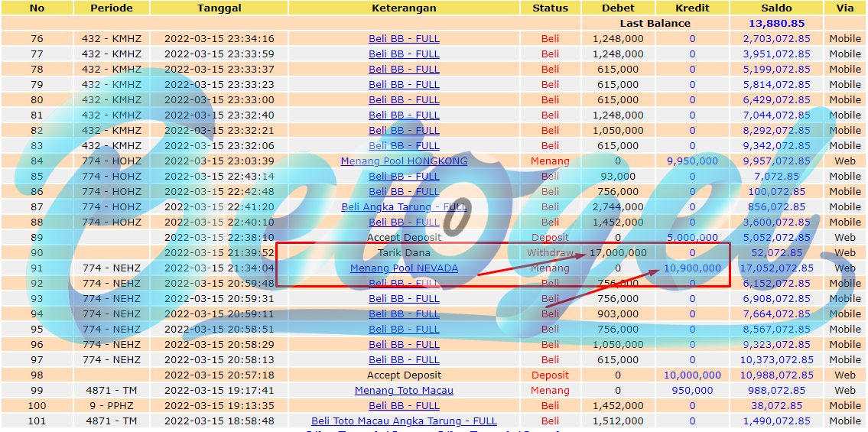The height and width of the screenshot is (432, 868).
Task: Click the 10,000,000 deposit Kredit in row 98
Action: tap(692, 375)
